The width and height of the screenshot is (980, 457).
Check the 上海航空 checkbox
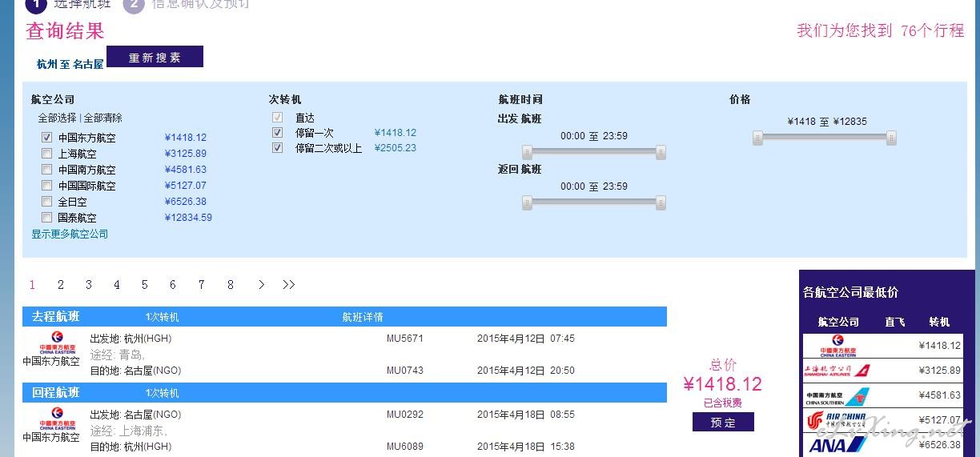coord(46,153)
